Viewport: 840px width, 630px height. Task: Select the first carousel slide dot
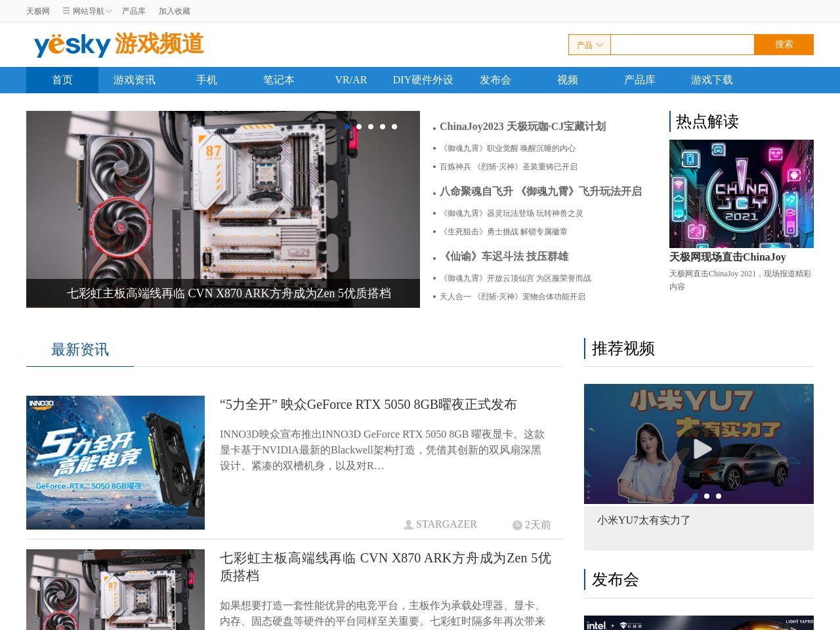tap(347, 127)
